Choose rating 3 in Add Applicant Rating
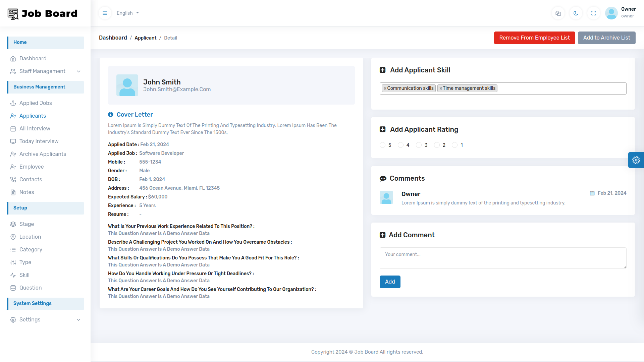Viewport: 644px width, 362px height. [419, 145]
